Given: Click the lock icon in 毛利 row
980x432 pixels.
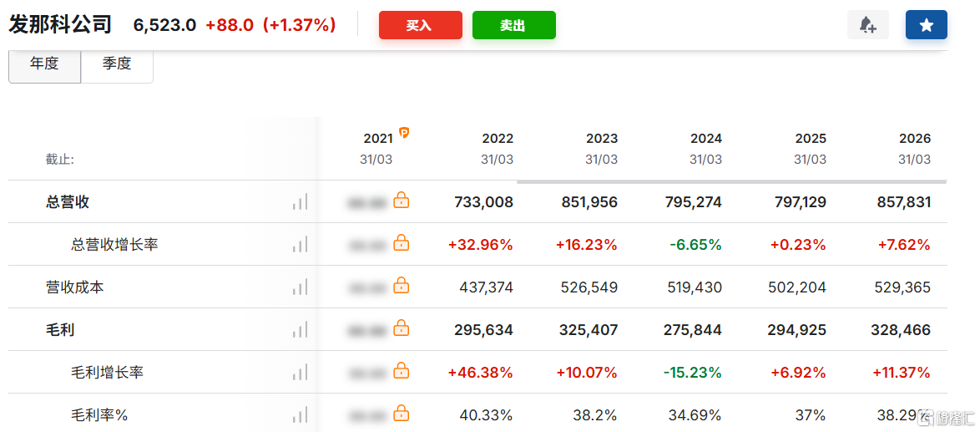Looking at the screenshot, I should (402, 328).
